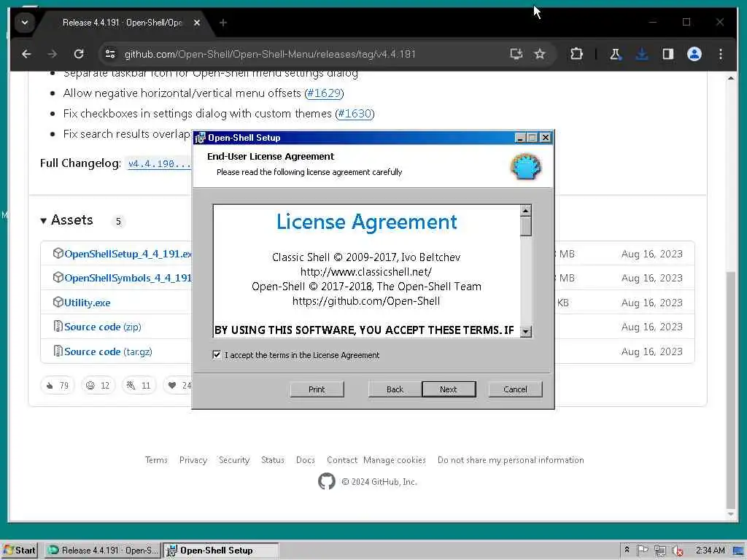747x560 pixels.
Task: Click browser page scrollbar thumb
Action: (x=730, y=389)
